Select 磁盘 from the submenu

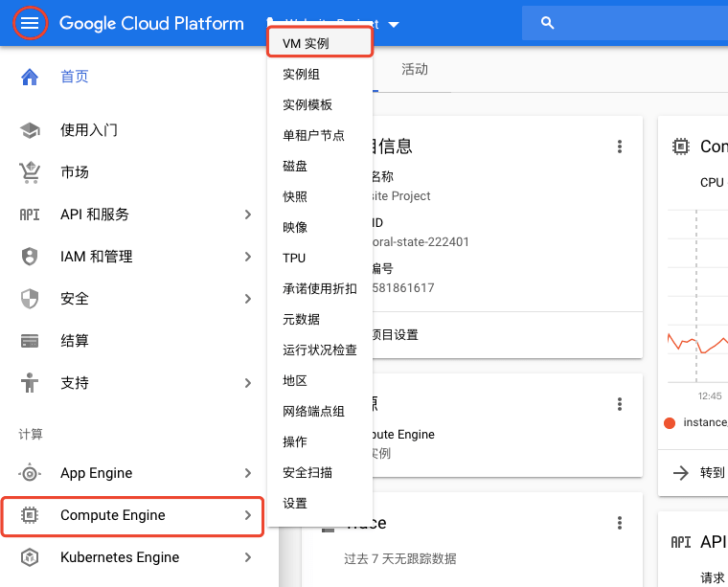[x=320, y=166]
